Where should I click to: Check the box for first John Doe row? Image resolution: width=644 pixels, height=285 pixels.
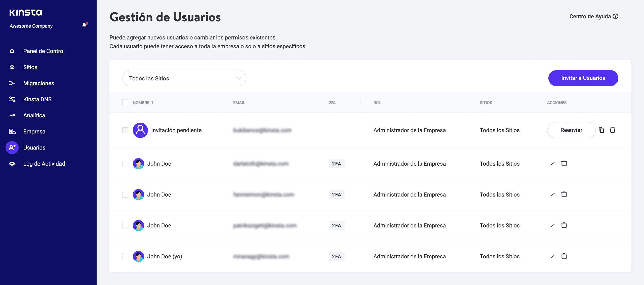(125, 164)
